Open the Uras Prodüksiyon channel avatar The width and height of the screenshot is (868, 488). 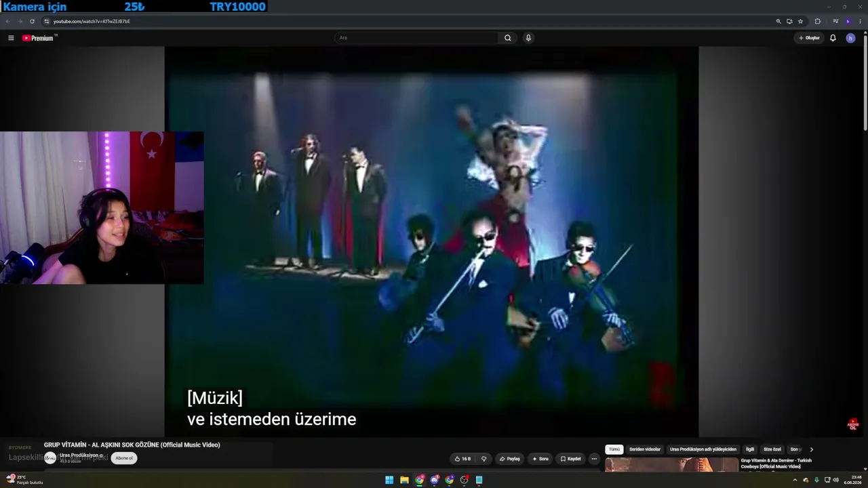click(x=50, y=458)
